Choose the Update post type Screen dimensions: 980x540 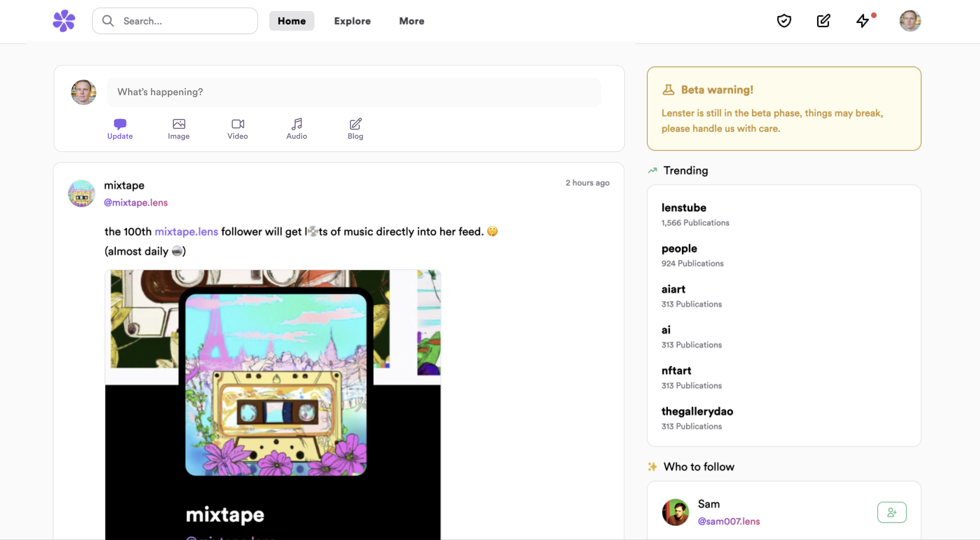pyautogui.click(x=120, y=129)
